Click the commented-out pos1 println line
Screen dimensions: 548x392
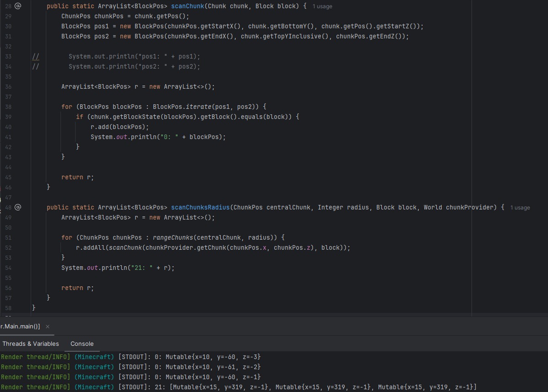click(x=134, y=56)
